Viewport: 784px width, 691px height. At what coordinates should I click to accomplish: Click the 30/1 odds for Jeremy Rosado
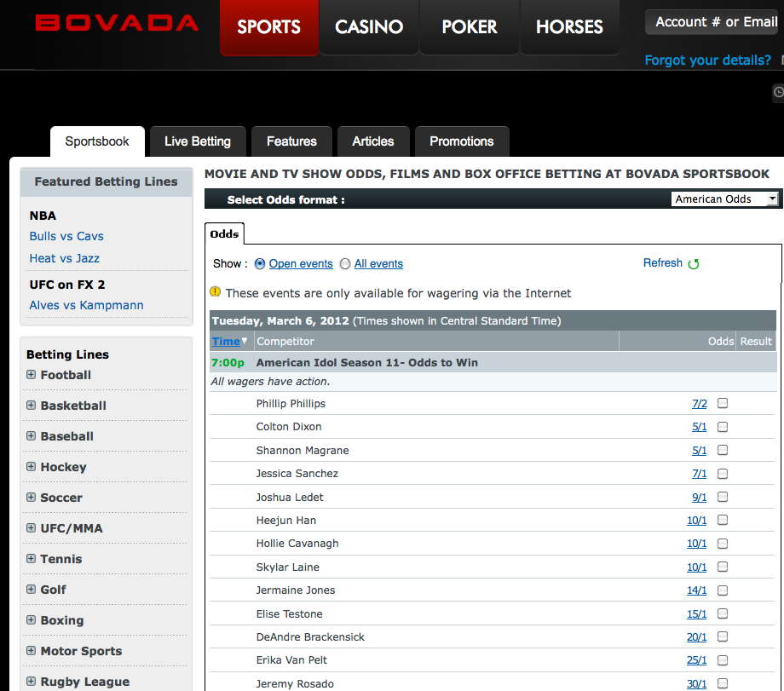coord(697,683)
